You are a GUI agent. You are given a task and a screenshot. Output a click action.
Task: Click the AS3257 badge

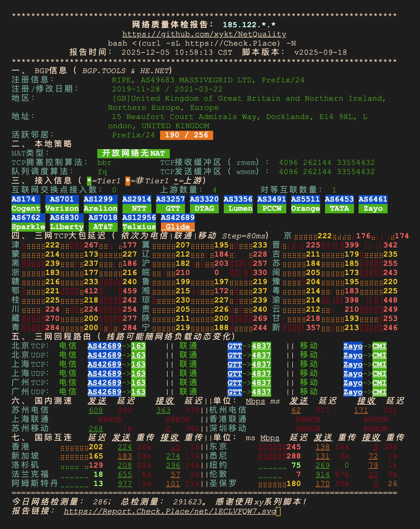[x=170, y=199]
